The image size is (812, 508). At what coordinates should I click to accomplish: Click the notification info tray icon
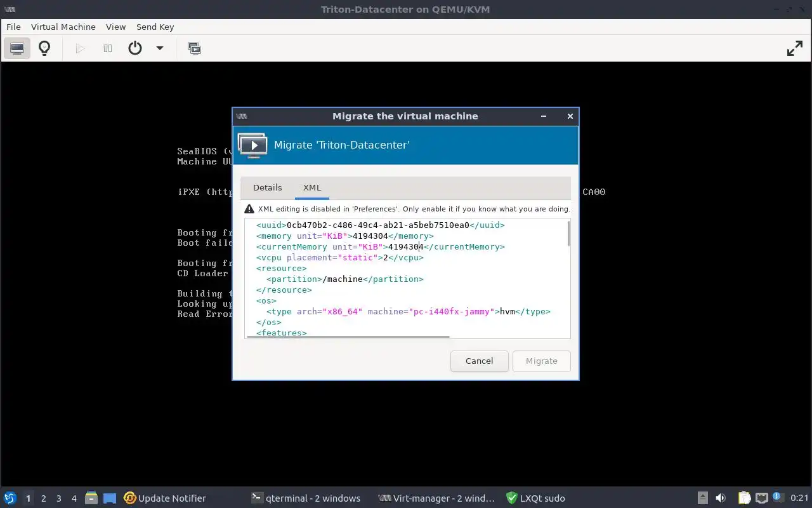777,498
